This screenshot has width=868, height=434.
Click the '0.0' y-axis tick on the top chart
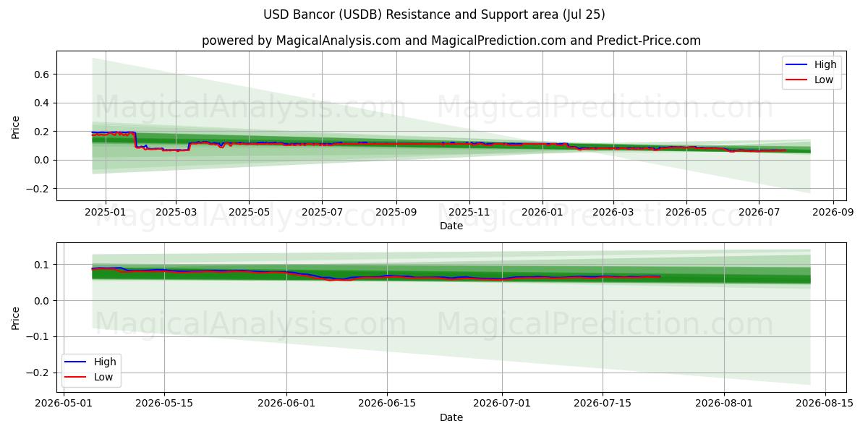pyautogui.click(x=41, y=160)
